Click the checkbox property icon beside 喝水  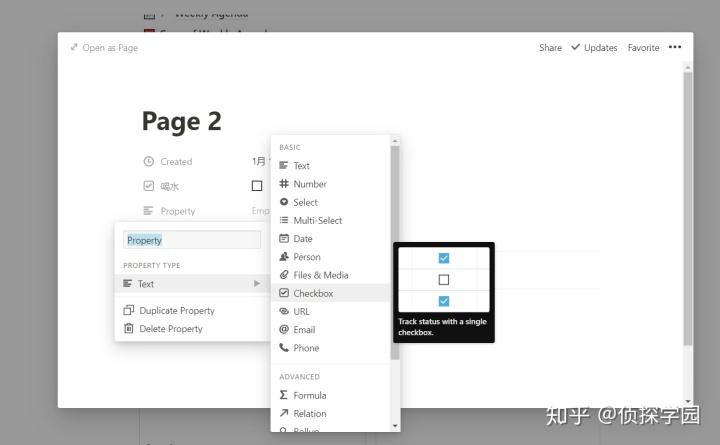(148, 186)
